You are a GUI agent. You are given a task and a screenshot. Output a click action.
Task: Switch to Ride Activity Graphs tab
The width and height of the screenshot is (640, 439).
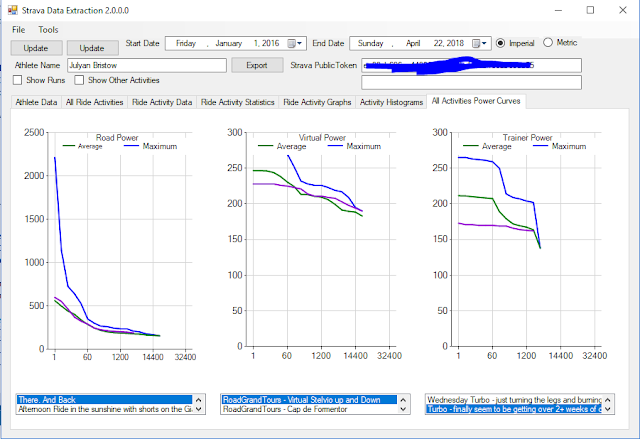(317, 102)
